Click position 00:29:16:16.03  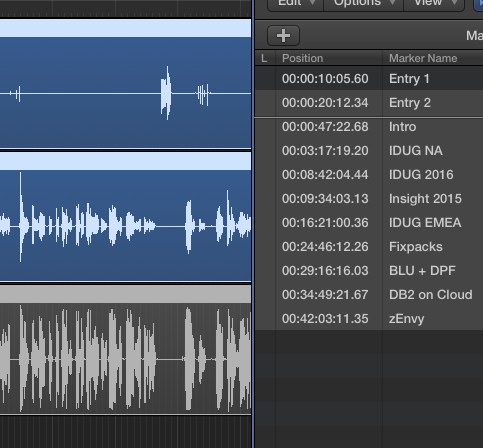325,271
